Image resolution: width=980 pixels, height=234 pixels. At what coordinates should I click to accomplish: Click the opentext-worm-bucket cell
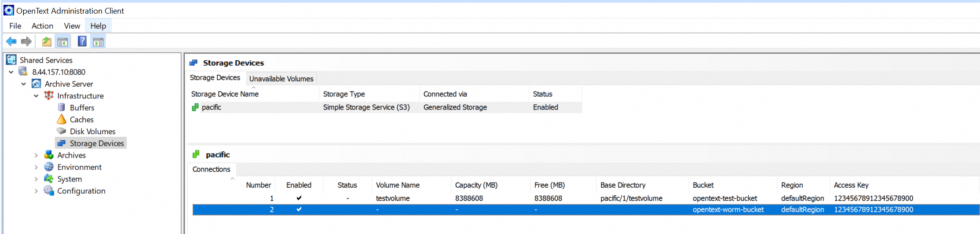[x=728, y=210]
